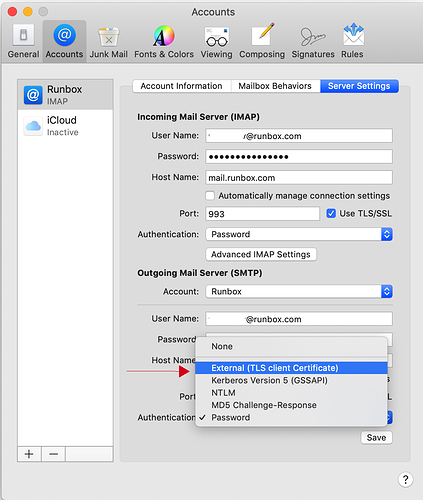Screen dimensions: 423x500
Task: Toggle the incoming Use TLS/SSL checkbox
Action: click(x=331, y=213)
